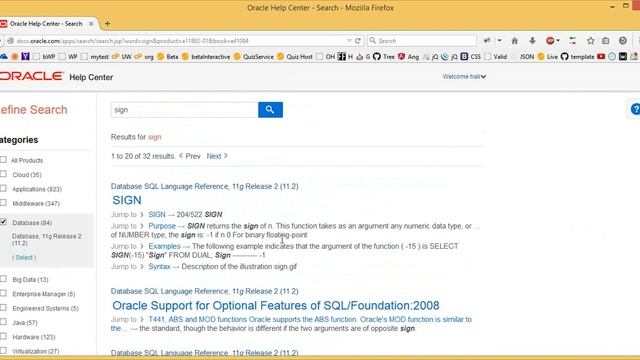Jump to the Syntax section link
640x360 pixels.
tap(160, 267)
